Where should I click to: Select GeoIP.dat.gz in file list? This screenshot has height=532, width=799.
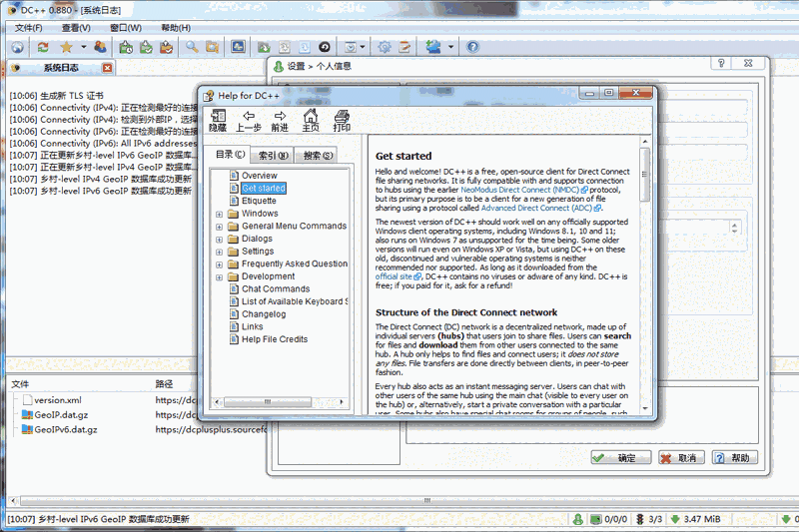(x=61, y=415)
